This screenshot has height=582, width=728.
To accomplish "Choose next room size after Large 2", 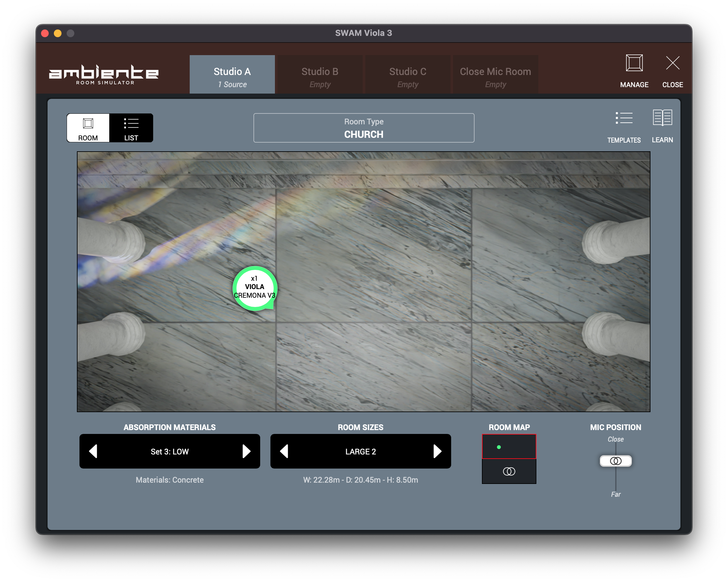I will pos(437,451).
